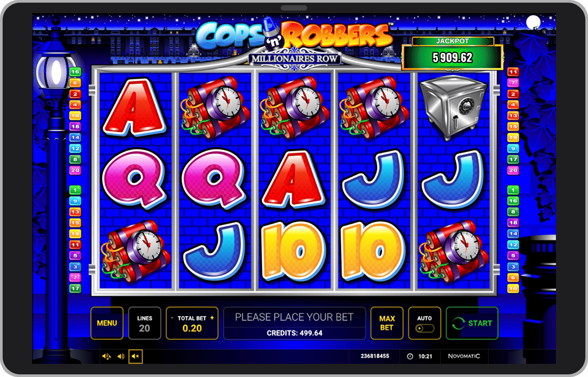
Task: Click the payline 16 marker on left side
Action: (x=75, y=72)
